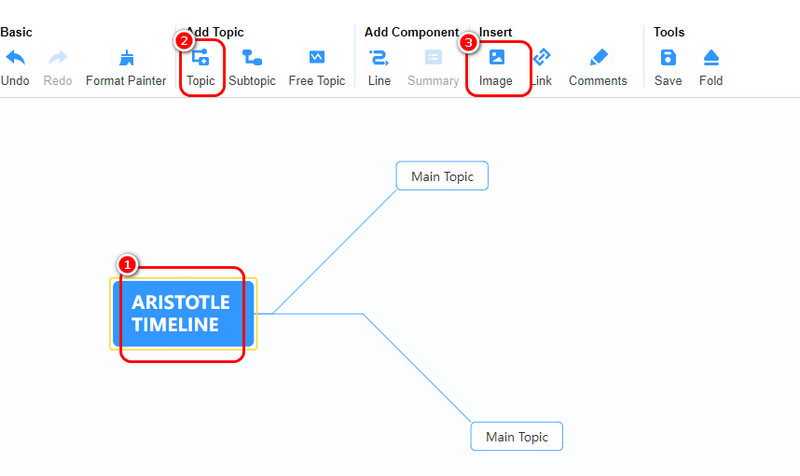Screen dimensions: 800x476
Task: Click the Free Topic text label
Action: 317,81
